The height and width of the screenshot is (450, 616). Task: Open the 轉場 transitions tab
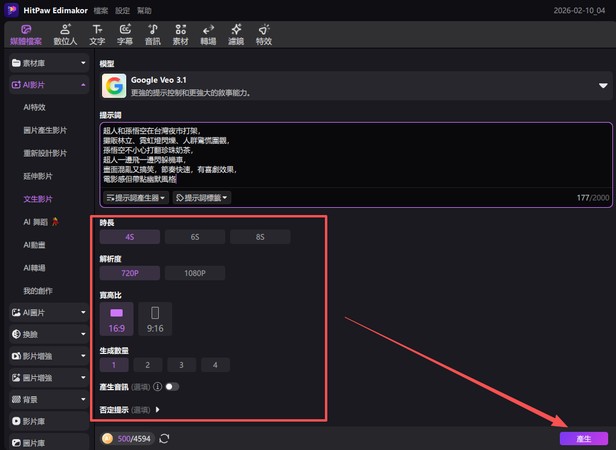tap(208, 35)
